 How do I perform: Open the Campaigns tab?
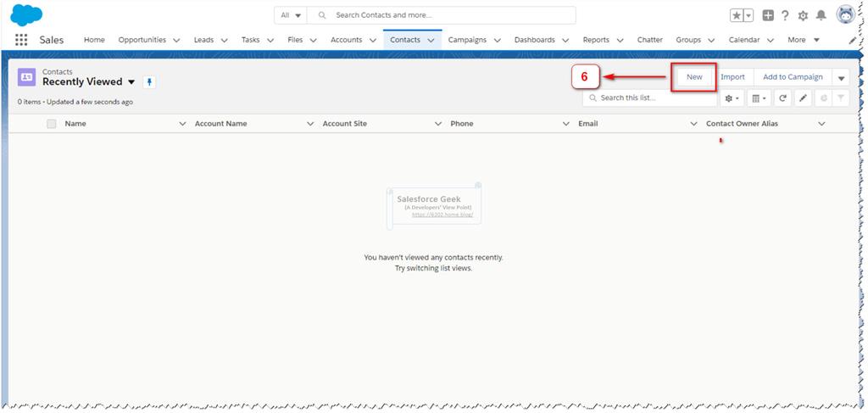[x=468, y=40]
